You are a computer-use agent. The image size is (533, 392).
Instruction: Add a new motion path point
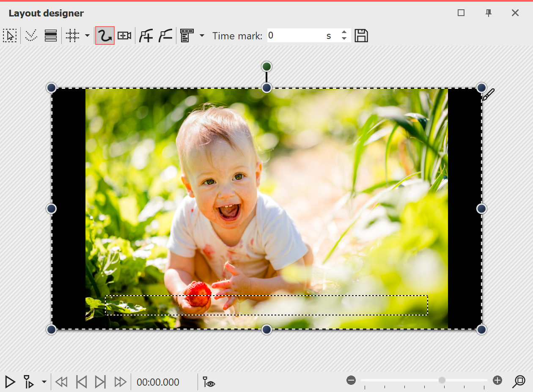[x=146, y=36]
